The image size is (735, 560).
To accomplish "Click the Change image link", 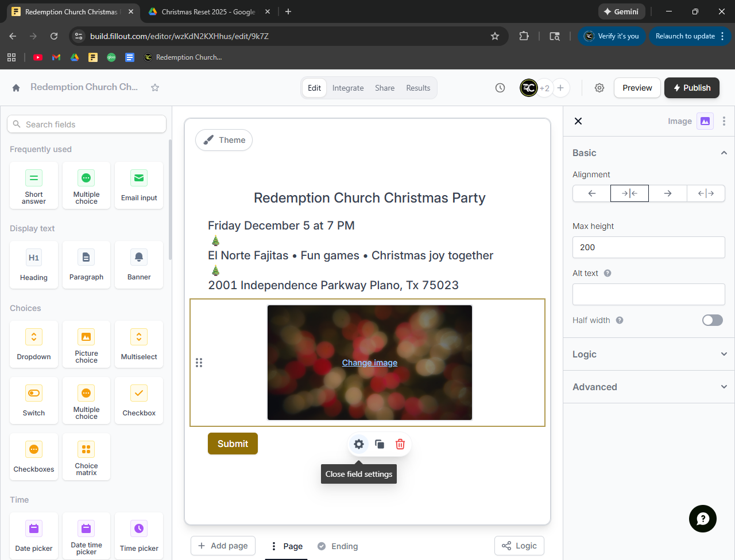I will point(370,363).
